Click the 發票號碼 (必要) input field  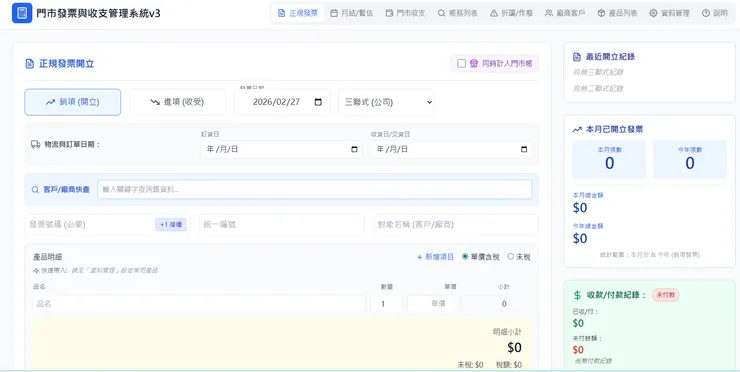(108, 224)
